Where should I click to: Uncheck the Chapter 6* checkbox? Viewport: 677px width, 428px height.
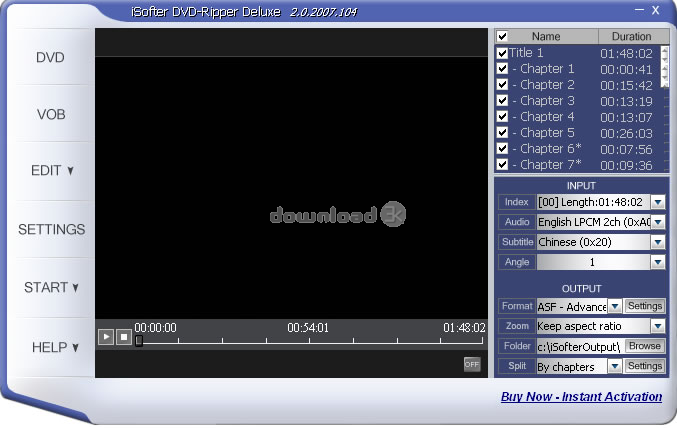[502, 149]
